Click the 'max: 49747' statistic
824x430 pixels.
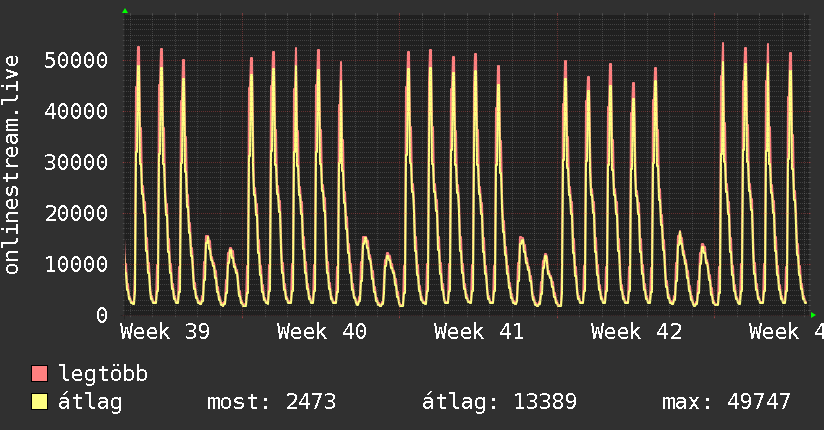(x=726, y=402)
